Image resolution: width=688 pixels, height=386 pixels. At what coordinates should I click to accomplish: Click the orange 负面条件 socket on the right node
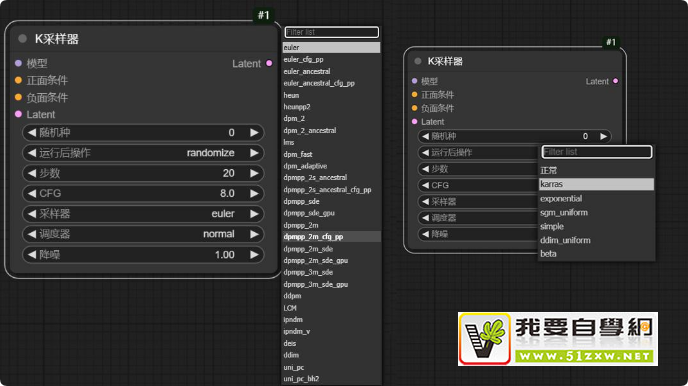point(415,108)
